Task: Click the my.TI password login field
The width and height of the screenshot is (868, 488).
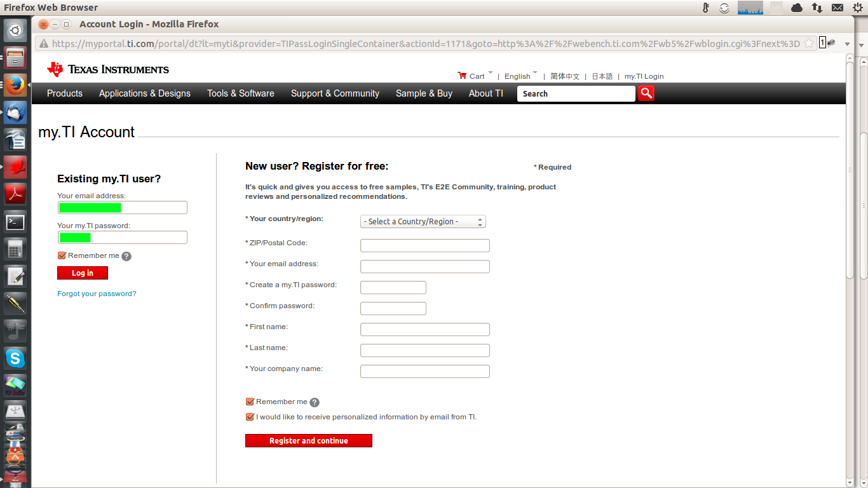Action: (x=122, y=238)
